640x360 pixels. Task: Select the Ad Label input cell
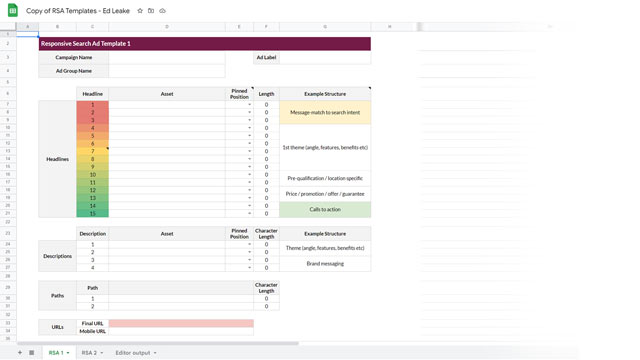pyautogui.click(x=325, y=58)
